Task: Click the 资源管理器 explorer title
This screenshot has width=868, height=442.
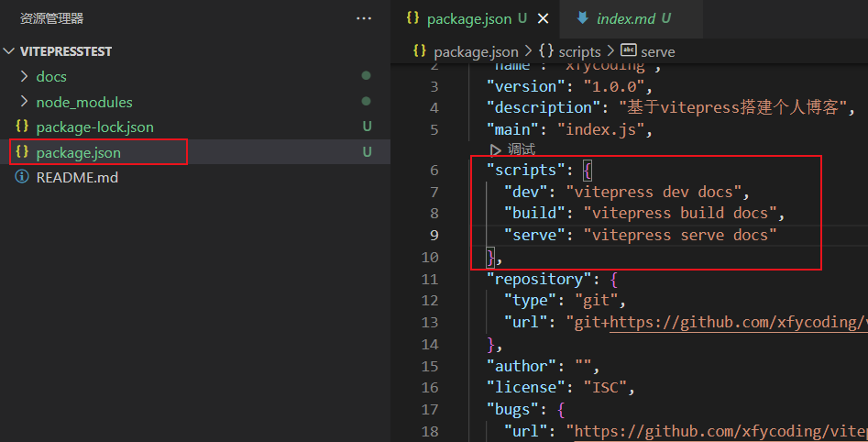Action: pos(51,18)
